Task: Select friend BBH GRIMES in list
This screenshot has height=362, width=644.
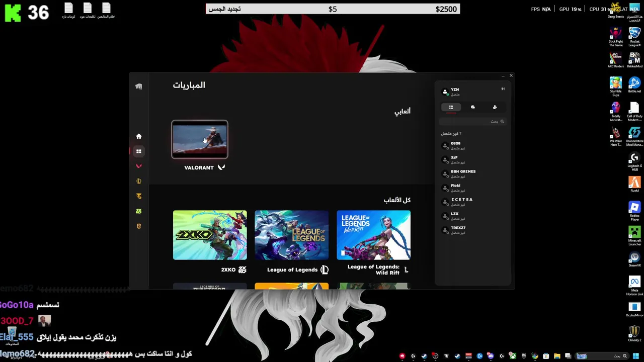Action: coord(472,174)
